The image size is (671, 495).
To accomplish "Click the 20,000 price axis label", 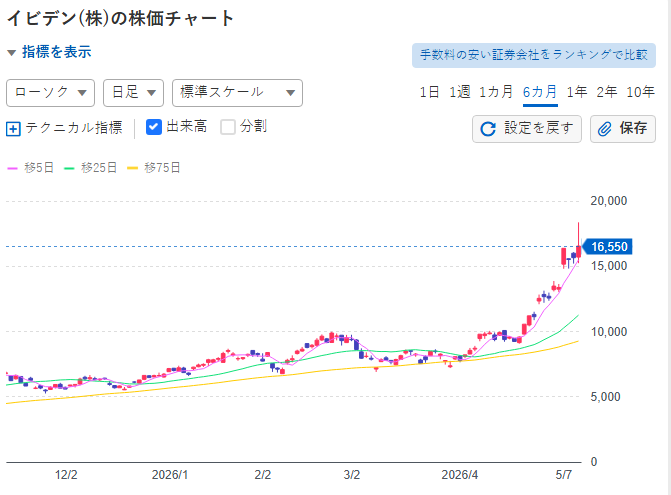I will coord(609,201).
